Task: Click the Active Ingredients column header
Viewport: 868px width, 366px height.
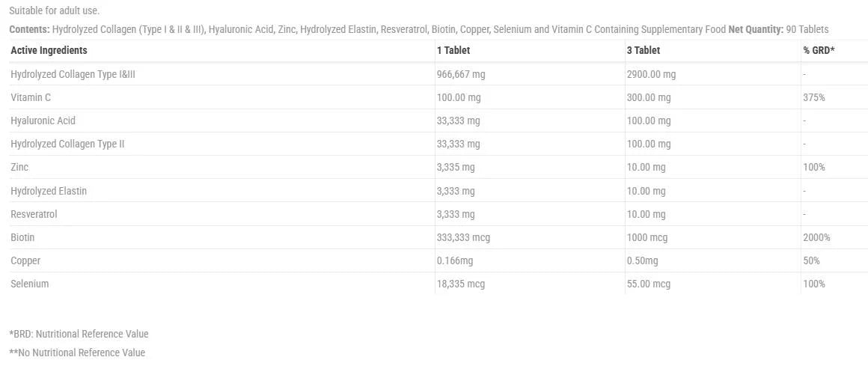Action: 49,50
